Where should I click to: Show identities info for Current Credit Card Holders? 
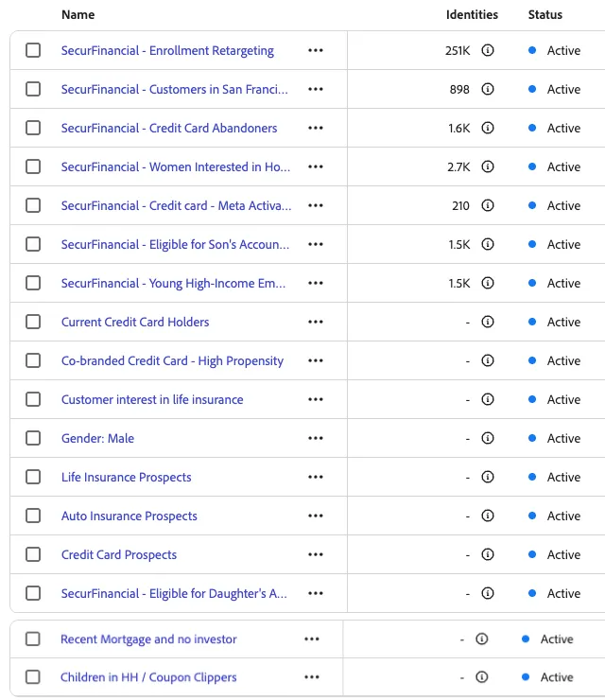pos(488,322)
